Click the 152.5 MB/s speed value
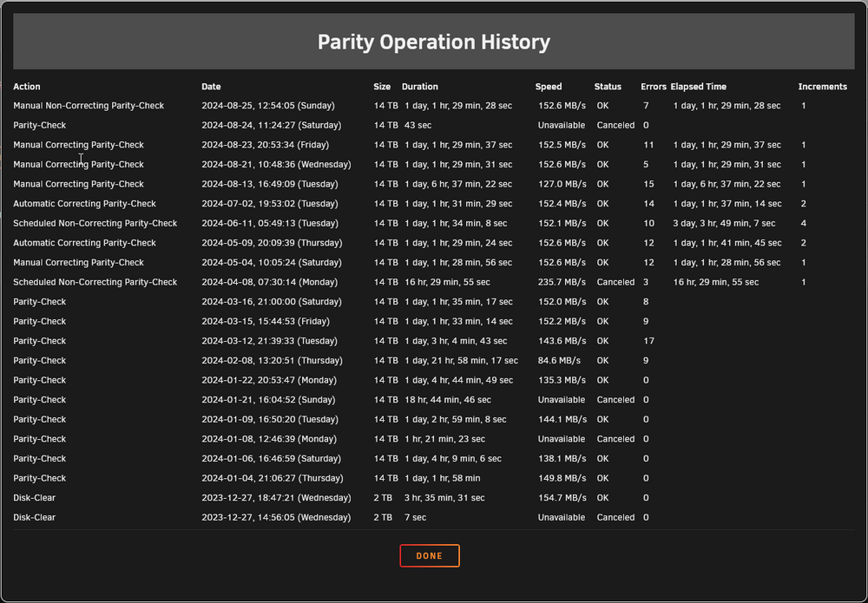Viewport: 868px width, 603px height. pyautogui.click(x=562, y=145)
